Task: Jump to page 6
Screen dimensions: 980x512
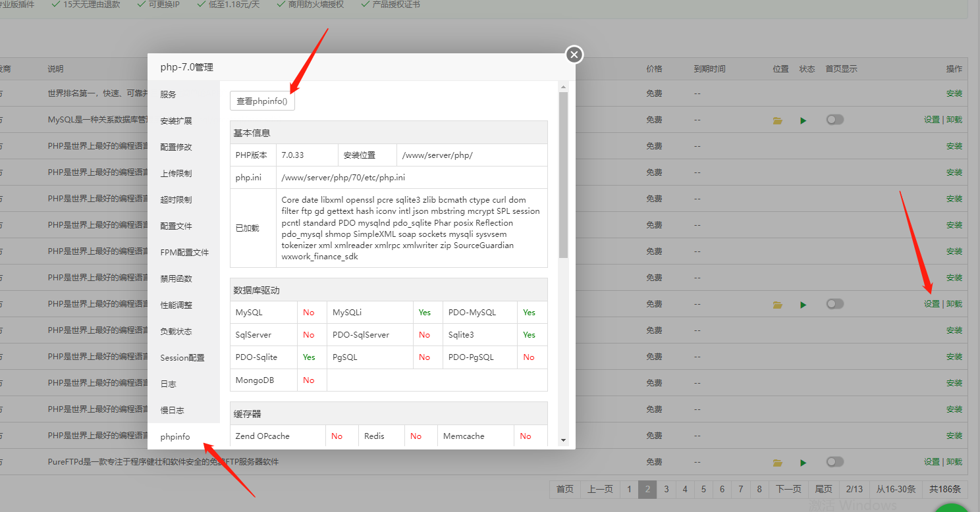Action: (x=722, y=489)
